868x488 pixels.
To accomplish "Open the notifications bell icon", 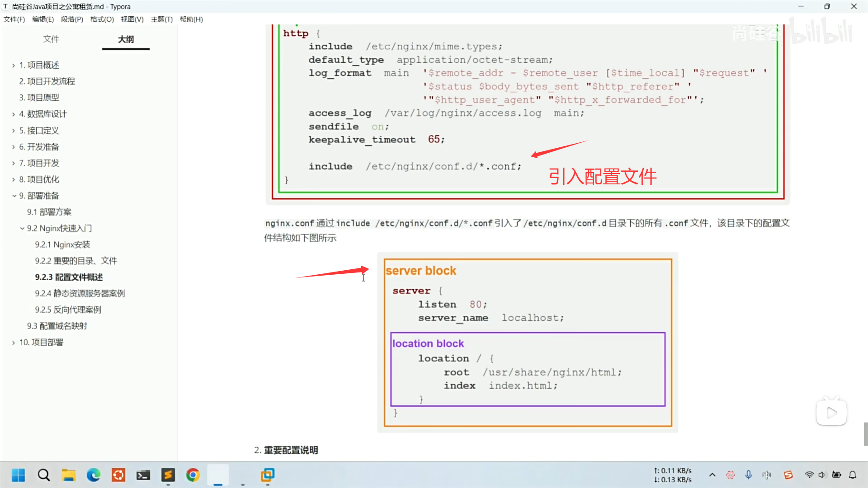I will (853, 475).
